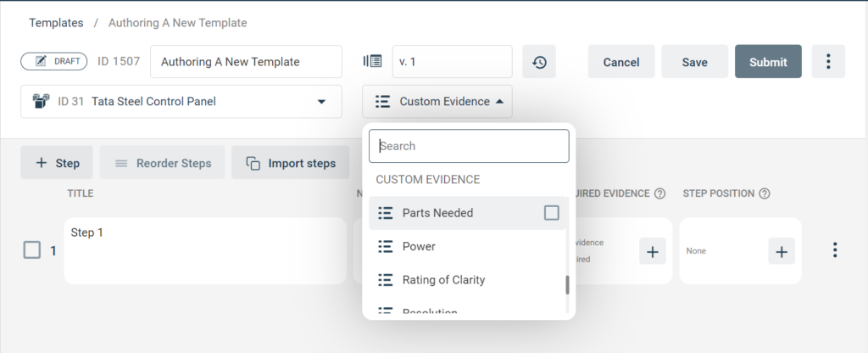This screenshot has width=868, height=353.
Task: Click the Required Evidence help question icon
Action: point(659,193)
